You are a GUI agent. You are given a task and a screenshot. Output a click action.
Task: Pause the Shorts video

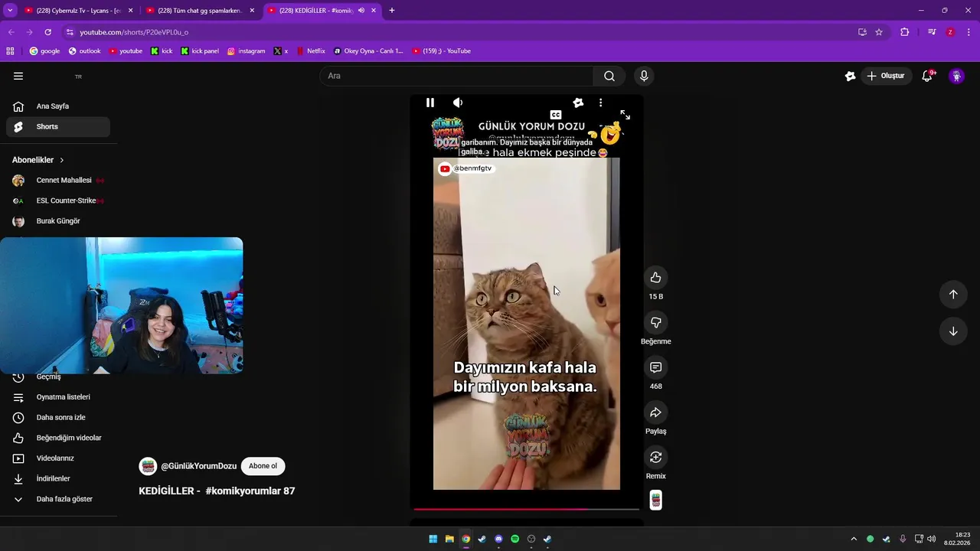pyautogui.click(x=430, y=103)
